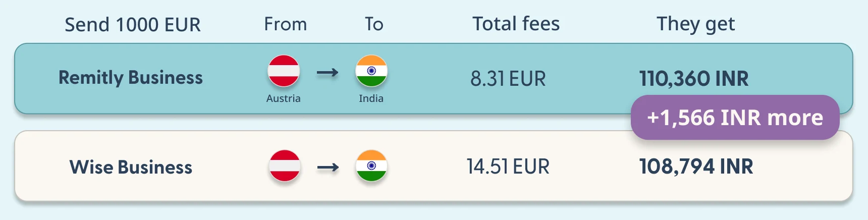
Task: Click the To column header
Action: (374, 24)
